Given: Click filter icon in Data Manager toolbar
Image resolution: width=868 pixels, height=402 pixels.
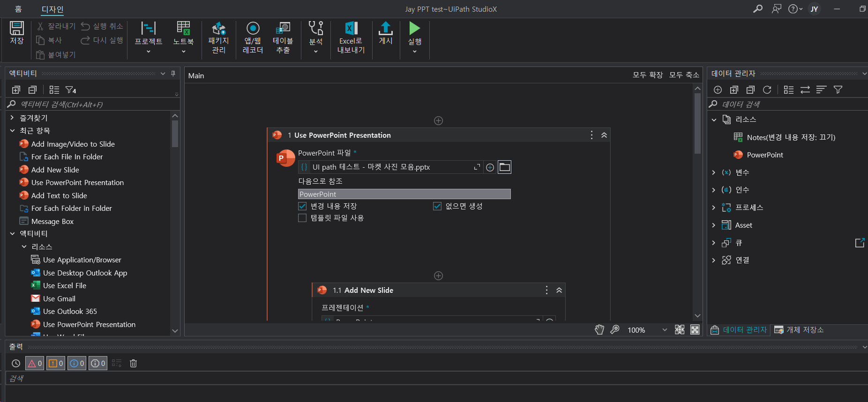Looking at the screenshot, I should 838,89.
